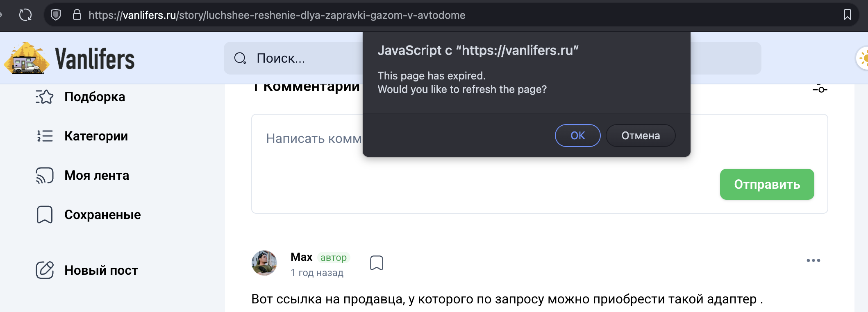This screenshot has width=868, height=312.
Task: Click the Max author name link
Action: point(301,257)
